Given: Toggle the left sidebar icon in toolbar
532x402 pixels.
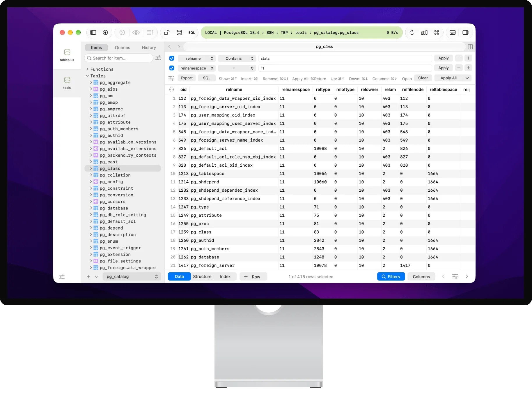Looking at the screenshot, I should 93,33.
